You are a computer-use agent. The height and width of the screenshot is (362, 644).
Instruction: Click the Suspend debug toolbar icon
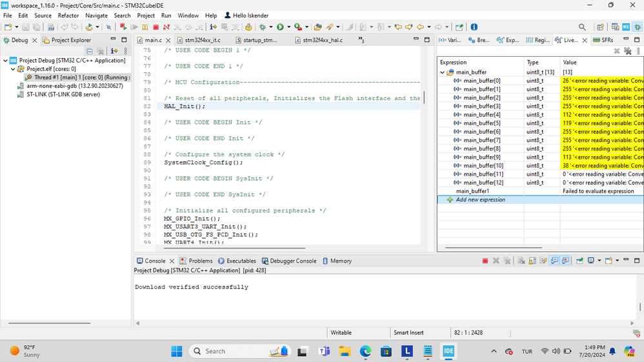pos(145,27)
